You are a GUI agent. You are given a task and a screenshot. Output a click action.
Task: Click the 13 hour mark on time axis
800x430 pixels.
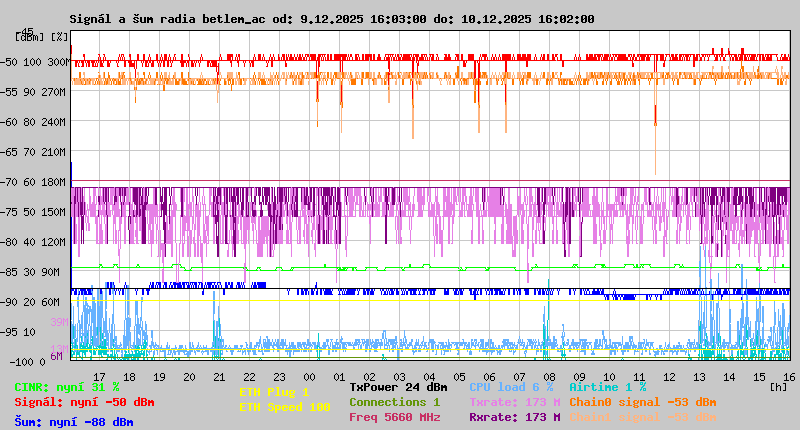[698, 377]
